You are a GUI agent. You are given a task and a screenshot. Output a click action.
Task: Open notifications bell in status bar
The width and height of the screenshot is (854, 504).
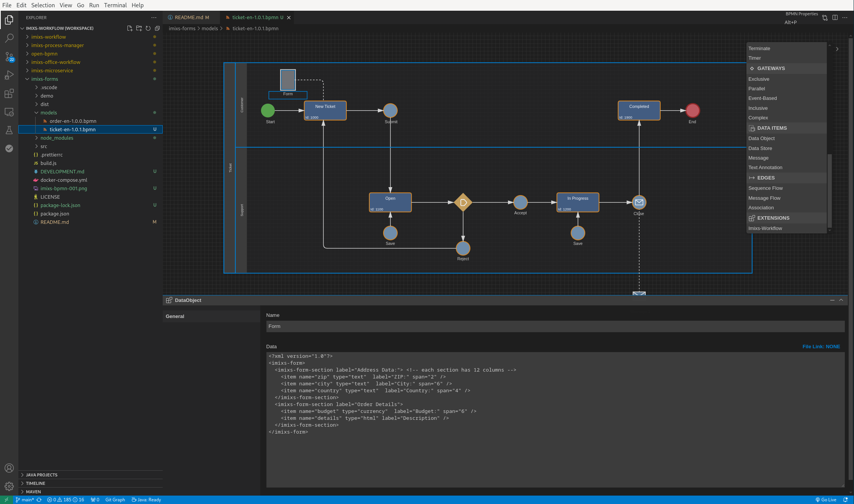click(845, 500)
